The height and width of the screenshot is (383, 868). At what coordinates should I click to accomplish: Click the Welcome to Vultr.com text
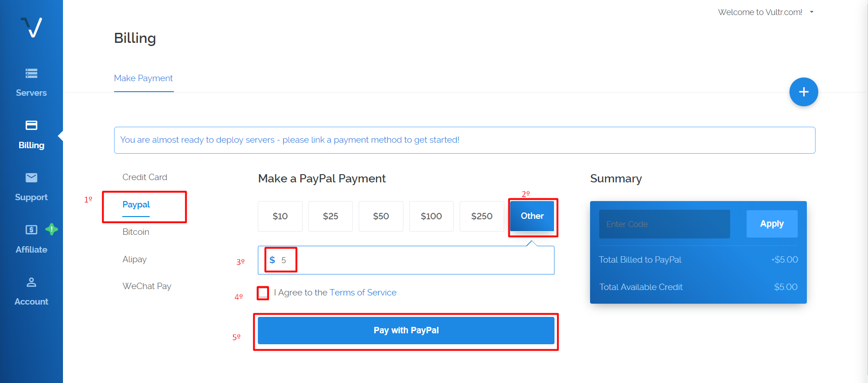point(760,12)
